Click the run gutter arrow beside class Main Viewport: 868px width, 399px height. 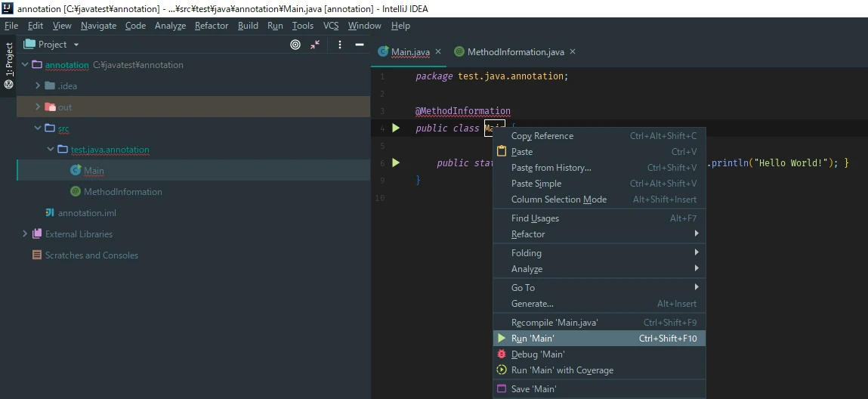click(396, 128)
